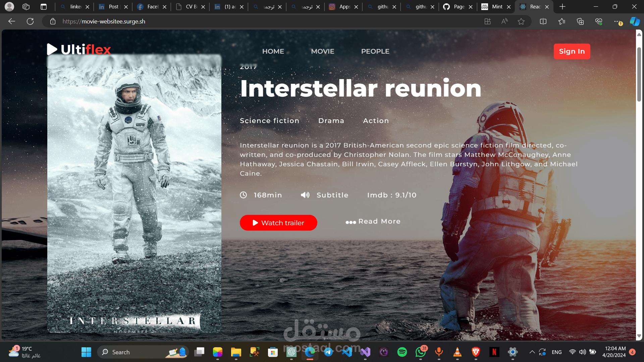Open Brave browser from the taskbar
Image resolution: width=644 pixels, height=362 pixels.
coord(476,352)
